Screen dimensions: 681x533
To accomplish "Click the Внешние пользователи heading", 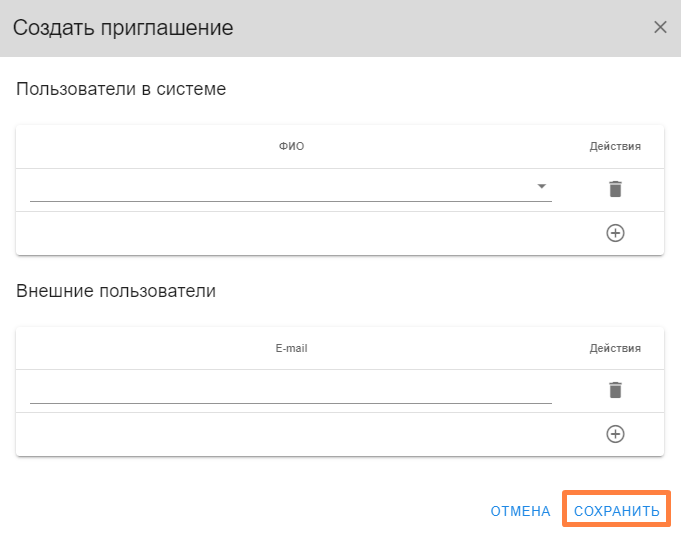I will 116,291.
